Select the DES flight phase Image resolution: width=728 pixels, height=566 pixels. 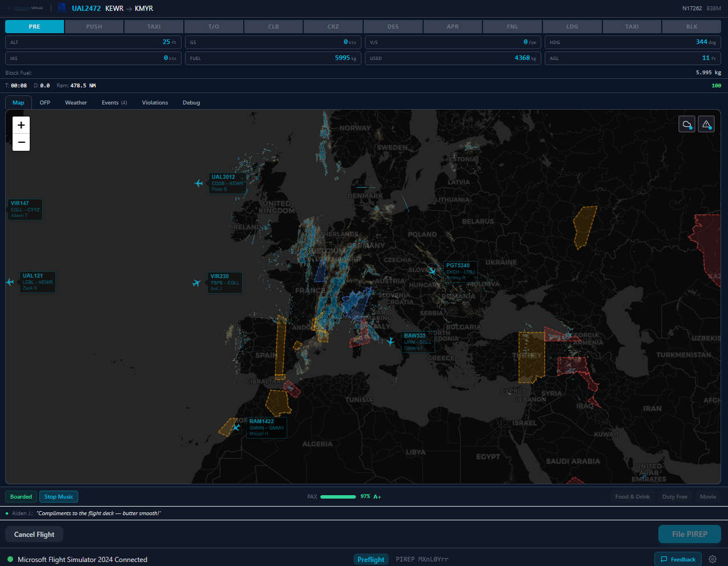tap(393, 26)
